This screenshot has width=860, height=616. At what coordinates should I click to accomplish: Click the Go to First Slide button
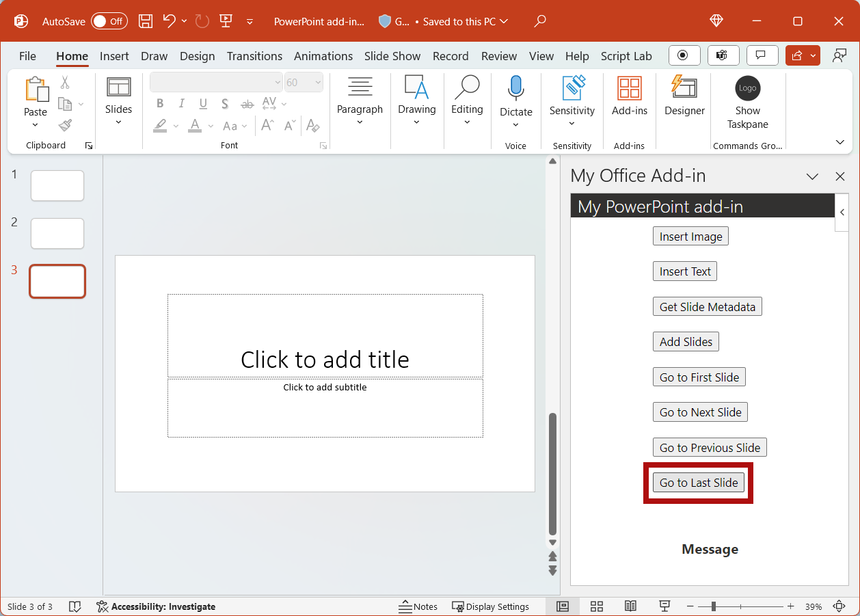coord(699,377)
